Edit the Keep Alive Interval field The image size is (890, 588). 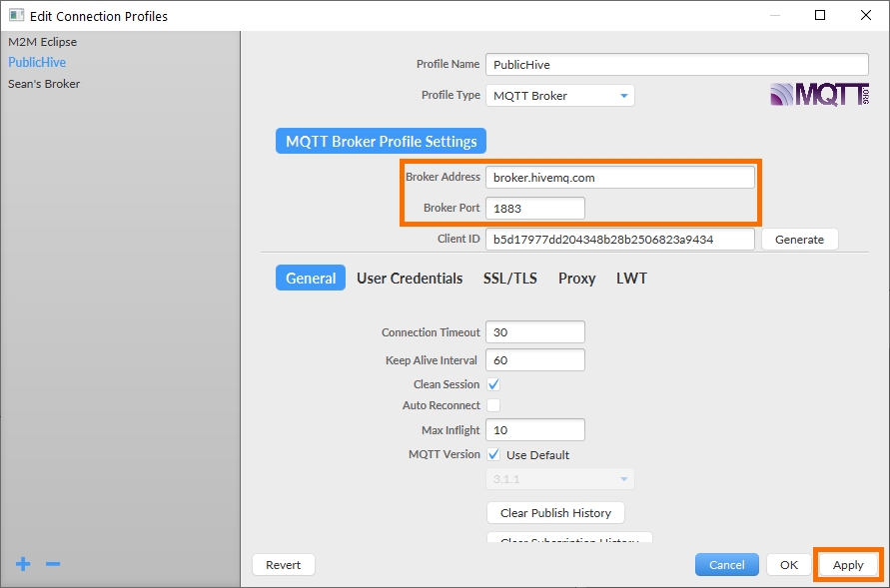[x=535, y=360]
